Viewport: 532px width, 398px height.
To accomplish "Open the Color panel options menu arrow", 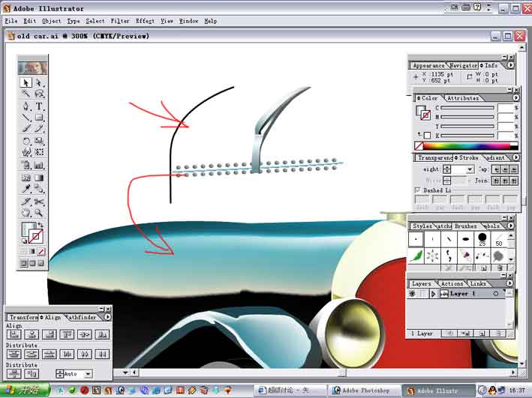I will tap(515, 97).
